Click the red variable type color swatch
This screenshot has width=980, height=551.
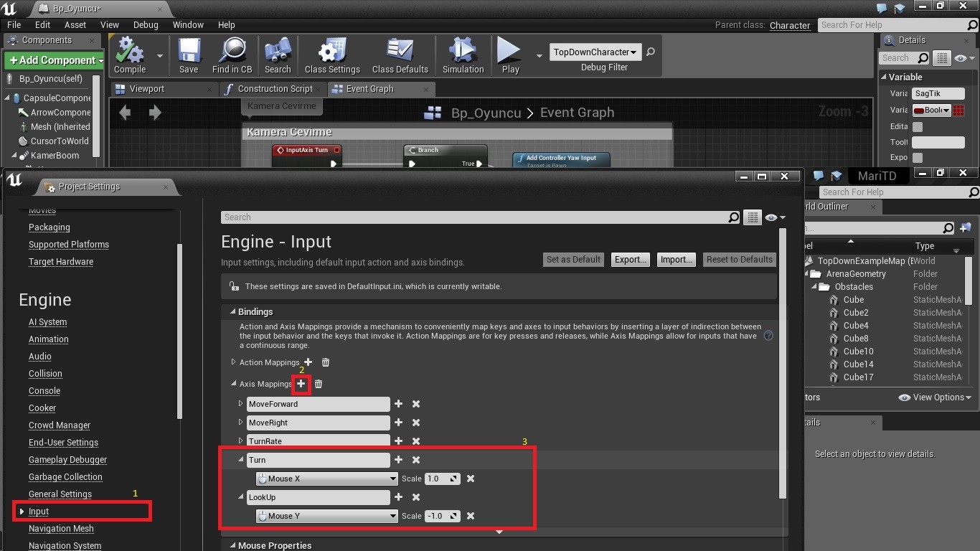[x=959, y=110]
